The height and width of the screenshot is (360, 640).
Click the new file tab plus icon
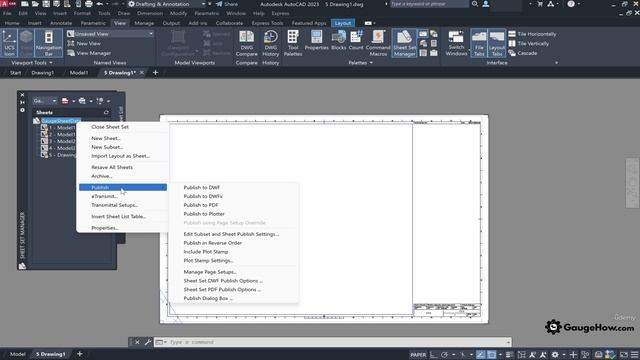click(155, 73)
